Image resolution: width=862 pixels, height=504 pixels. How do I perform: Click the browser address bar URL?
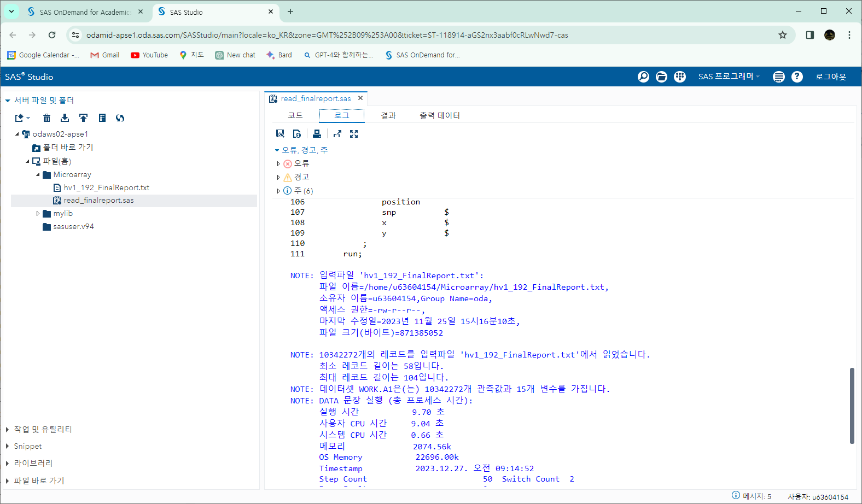point(327,35)
